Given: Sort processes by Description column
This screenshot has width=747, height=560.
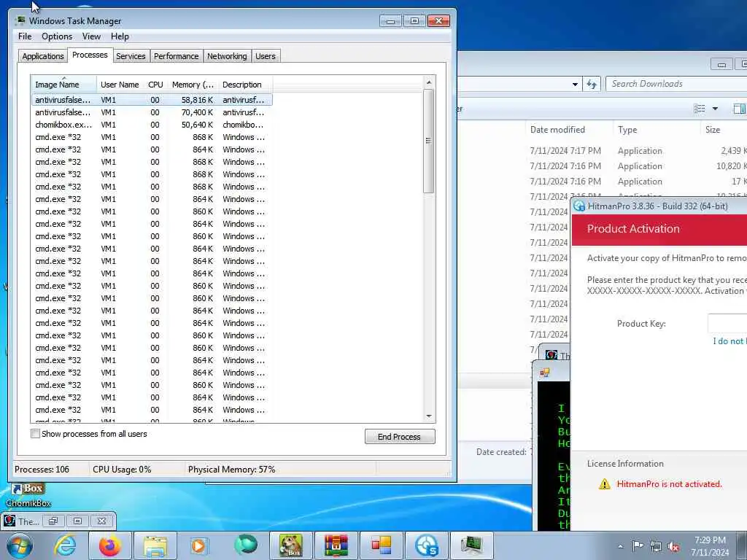Looking at the screenshot, I should point(245,85).
